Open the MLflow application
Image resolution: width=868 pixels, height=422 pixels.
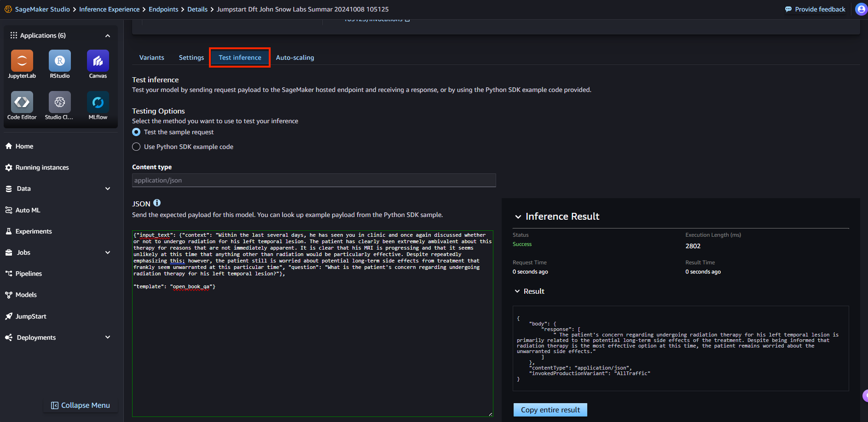point(98,102)
